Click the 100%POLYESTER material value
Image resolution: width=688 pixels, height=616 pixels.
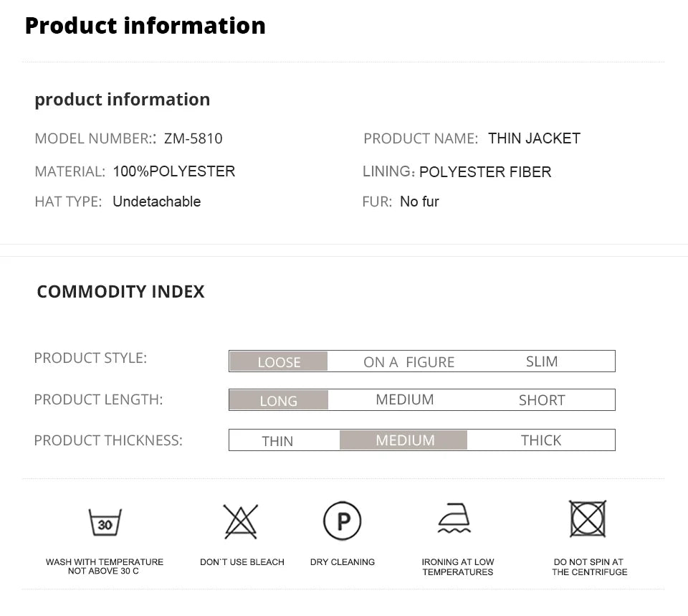coord(173,171)
